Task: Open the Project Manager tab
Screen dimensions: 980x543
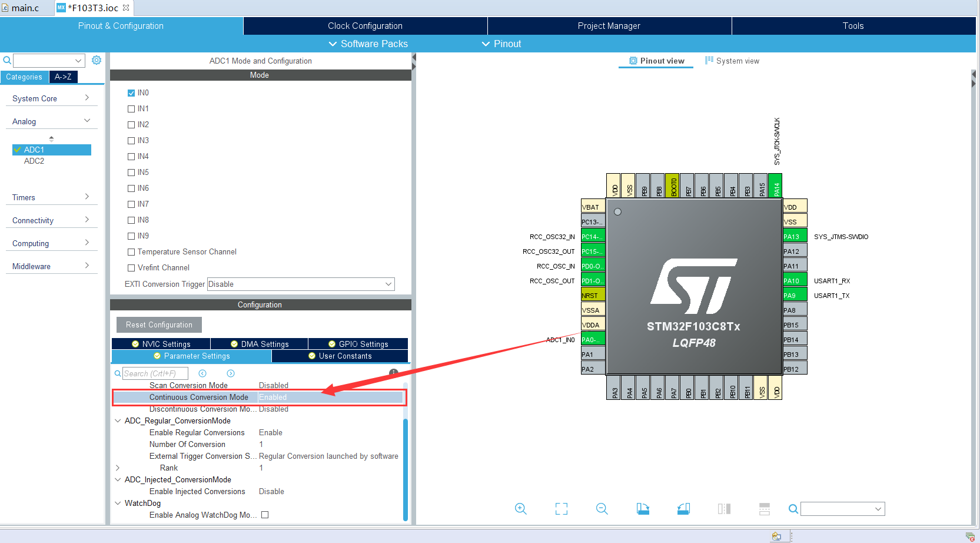Action: click(609, 25)
